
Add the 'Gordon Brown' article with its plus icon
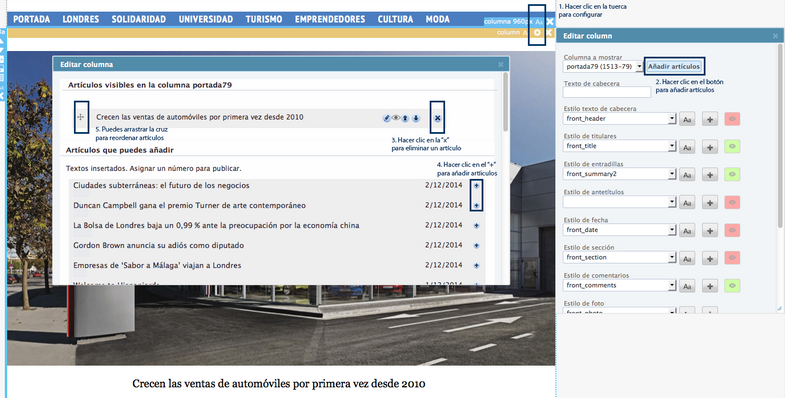[x=476, y=245]
